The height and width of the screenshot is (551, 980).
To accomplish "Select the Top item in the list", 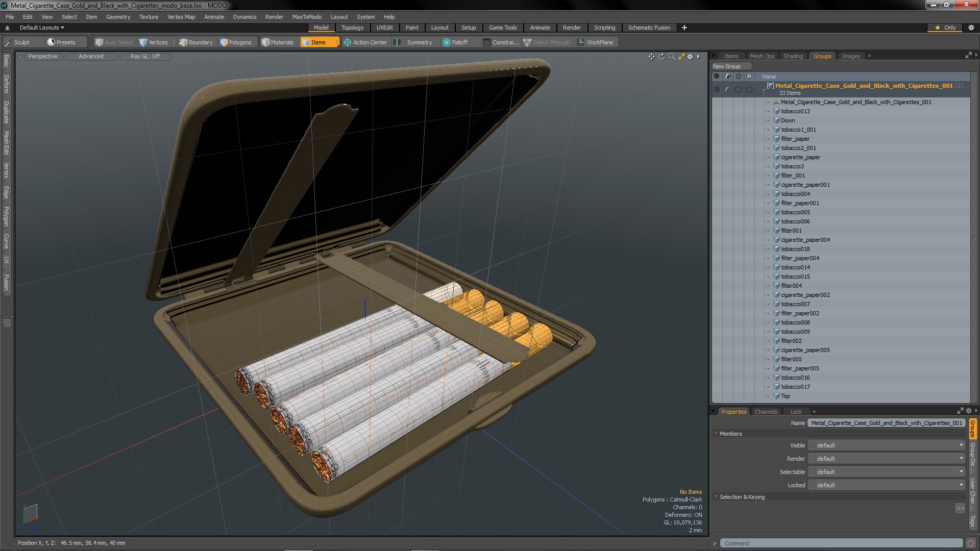I will point(785,396).
